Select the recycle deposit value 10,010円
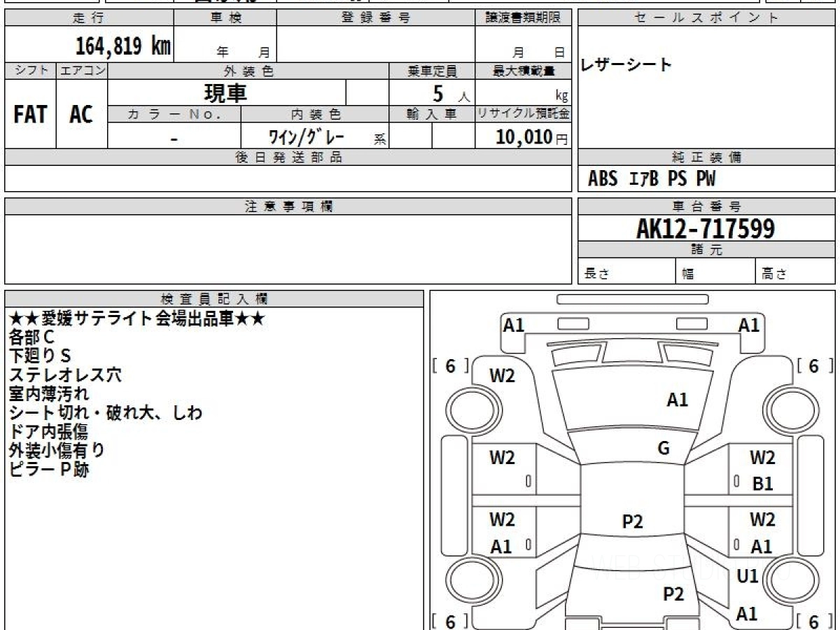Viewport: 840px width, 630px height. tap(531, 137)
